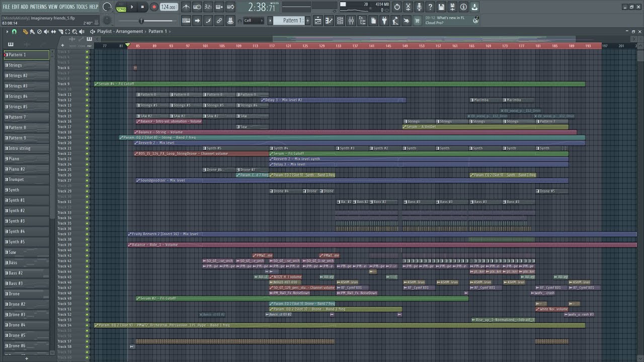Click the red Record button
The width and height of the screenshot is (644, 362).
(154, 7)
